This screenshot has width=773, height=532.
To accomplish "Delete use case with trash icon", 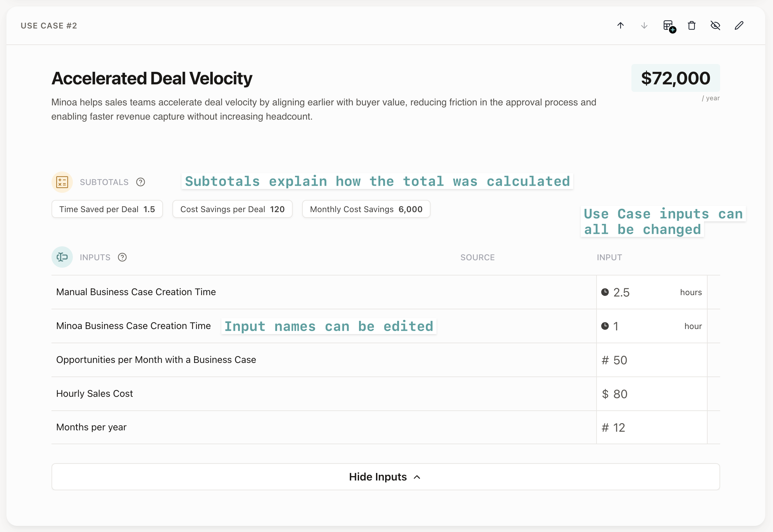I will click(691, 26).
